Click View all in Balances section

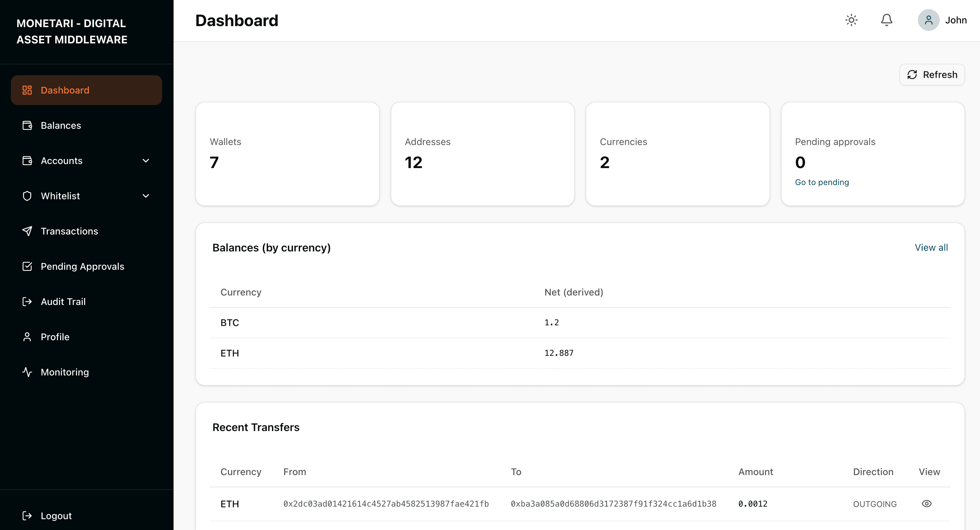coord(931,247)
